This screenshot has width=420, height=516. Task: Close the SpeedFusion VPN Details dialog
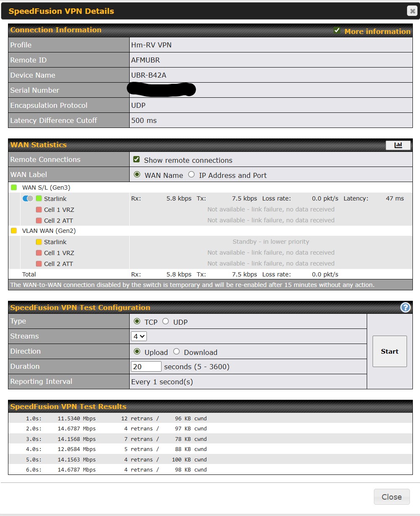(x=412, y=11)
